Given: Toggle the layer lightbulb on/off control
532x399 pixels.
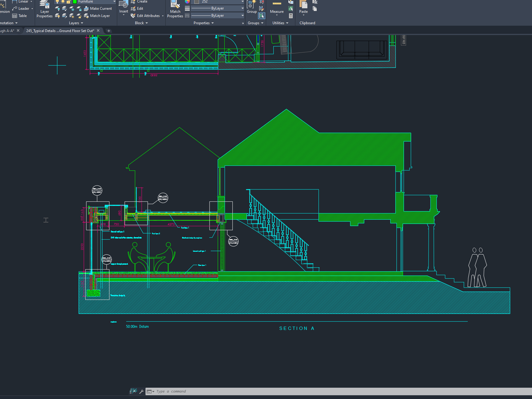Looking at the screenshot, I should point(57,2).
